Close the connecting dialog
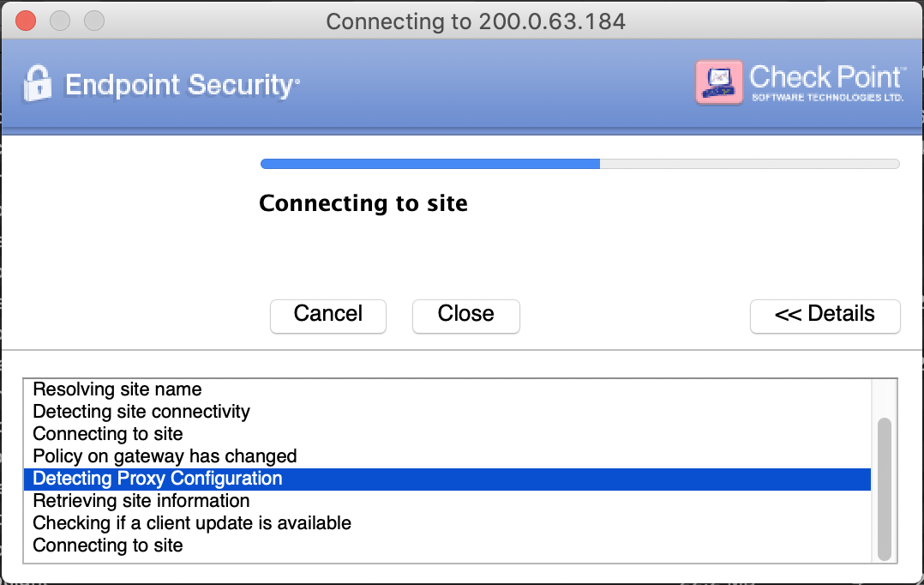The image size is (924, 585). (x=465, y=316)
